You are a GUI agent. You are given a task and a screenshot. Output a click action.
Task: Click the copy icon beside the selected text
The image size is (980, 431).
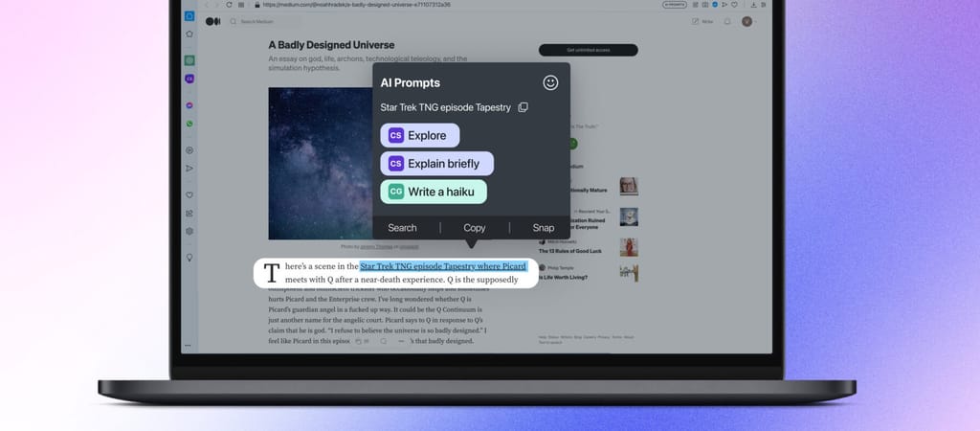tap(523, 107)
